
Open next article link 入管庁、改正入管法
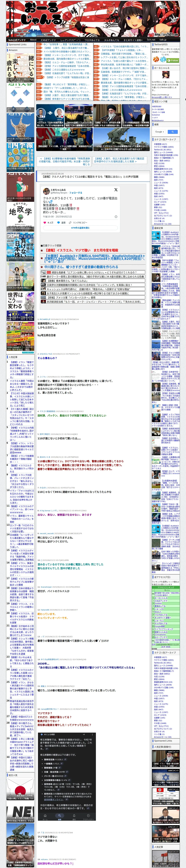(x=120, y=160)
